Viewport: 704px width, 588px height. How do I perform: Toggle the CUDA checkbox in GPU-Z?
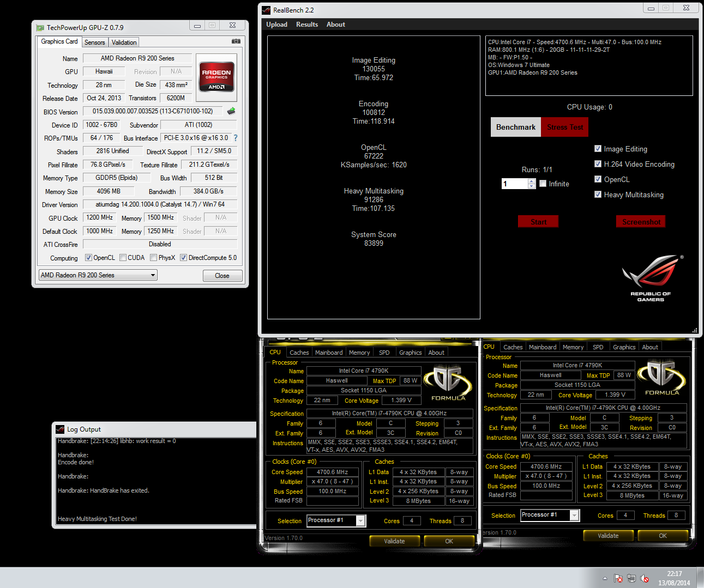123,258
